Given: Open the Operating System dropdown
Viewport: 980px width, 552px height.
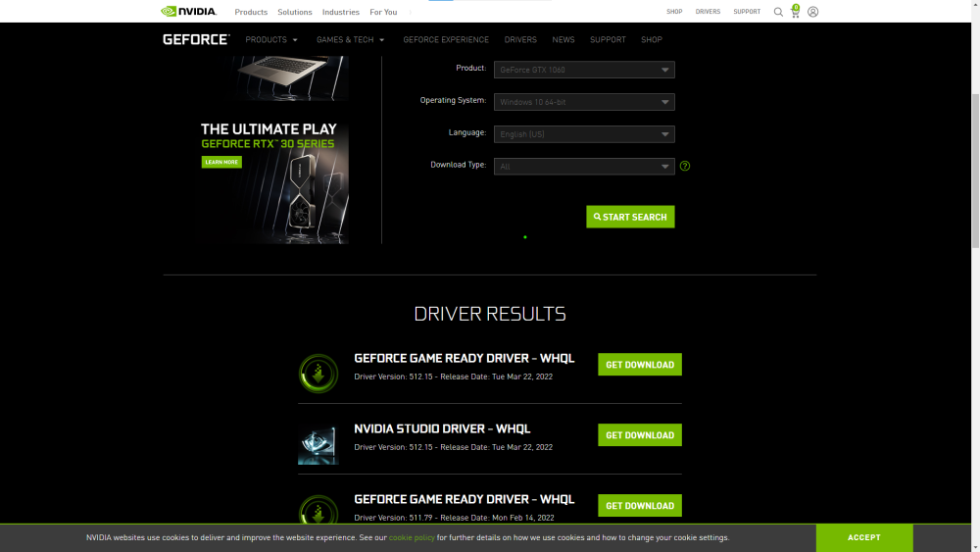Looking at the screenshot, I should pyautogui.click(x=584, y=102).
